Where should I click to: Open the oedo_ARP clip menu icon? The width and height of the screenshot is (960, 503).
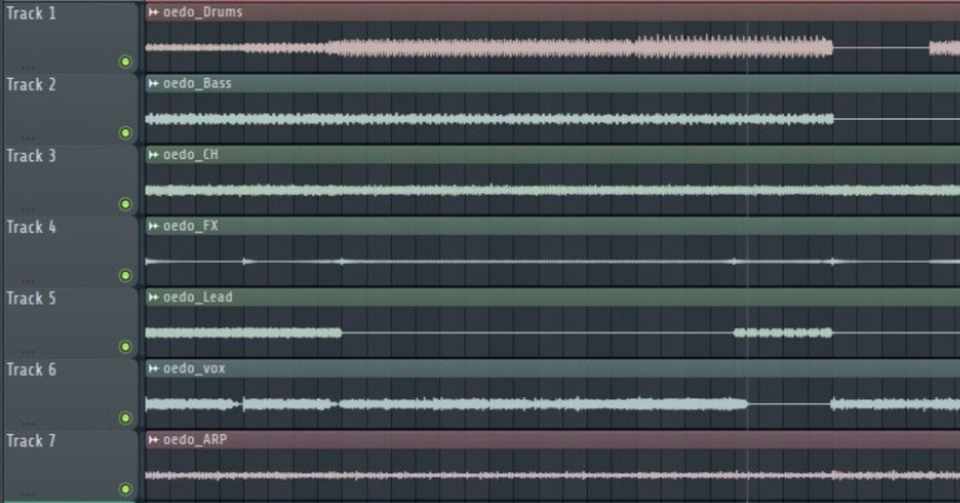tap(153, 440)
